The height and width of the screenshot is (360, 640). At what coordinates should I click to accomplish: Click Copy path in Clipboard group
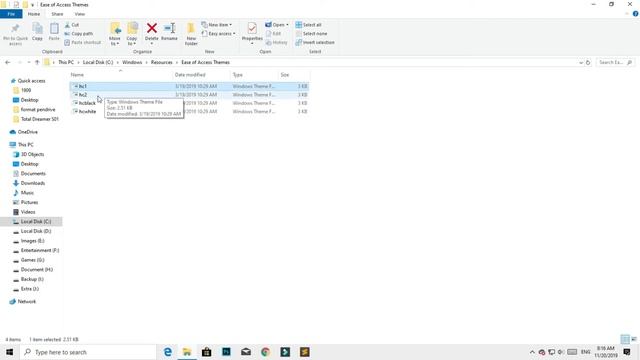pyautogui.click(x=78, y=33)
